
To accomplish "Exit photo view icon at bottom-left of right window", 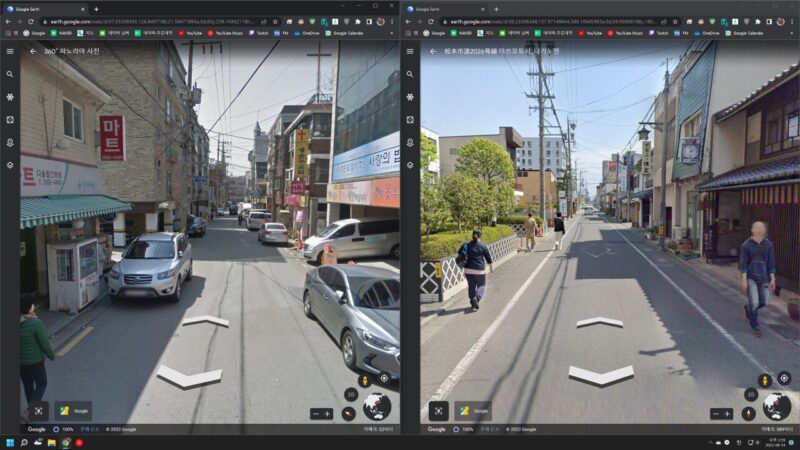I will coord(439,411).
